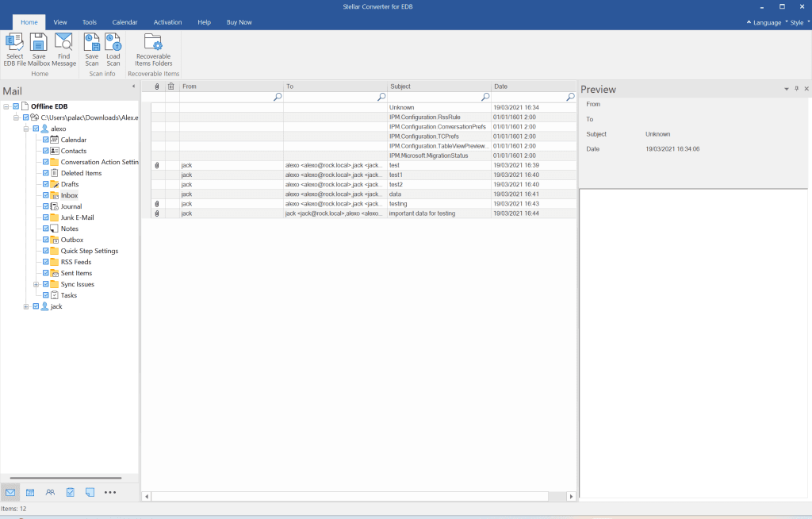The height and width of the screenshot is (519, 812).
Task: Uncheck the Contacts folder checkbox
Action: coord(45,151)
